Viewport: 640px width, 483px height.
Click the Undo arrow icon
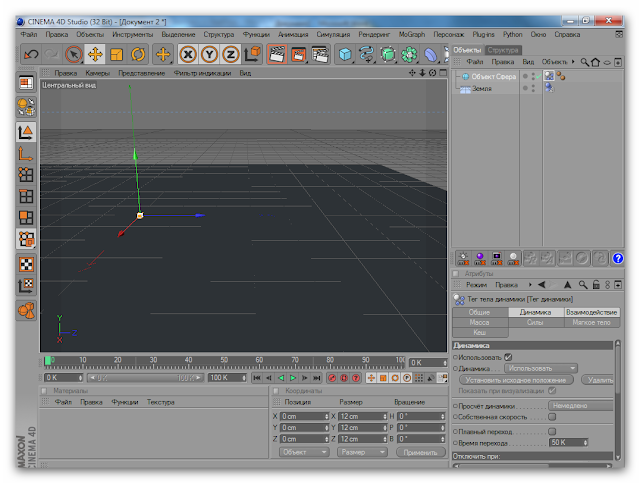[x=31, y=54]
